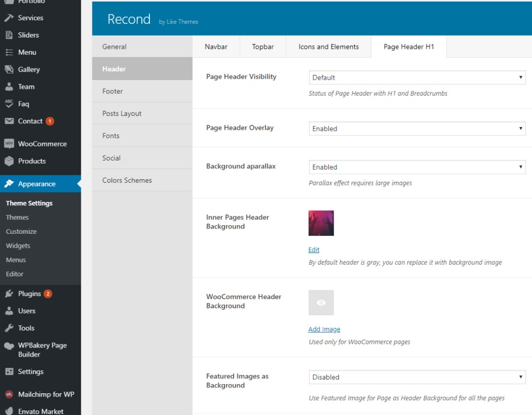This screenshot has width=532, height=415.
Task: Click the Add Image link
Action: (x=324, y=329)
